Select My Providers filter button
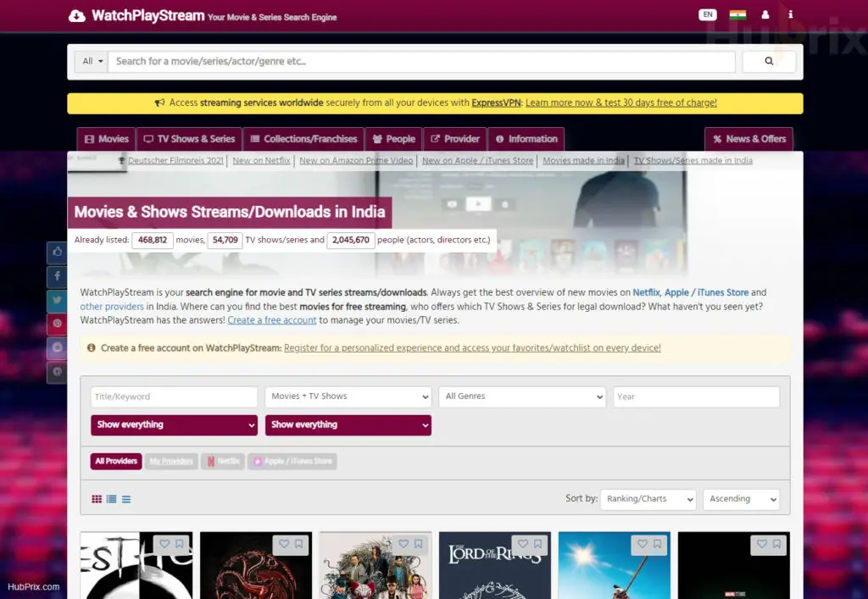This screenshot has width=868, height=599. point(171,461)
